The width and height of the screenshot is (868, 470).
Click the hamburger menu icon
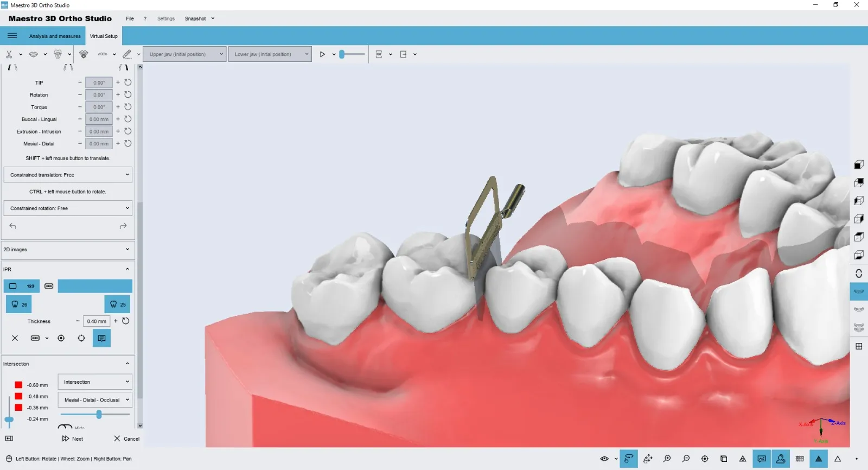click(12, 36)
